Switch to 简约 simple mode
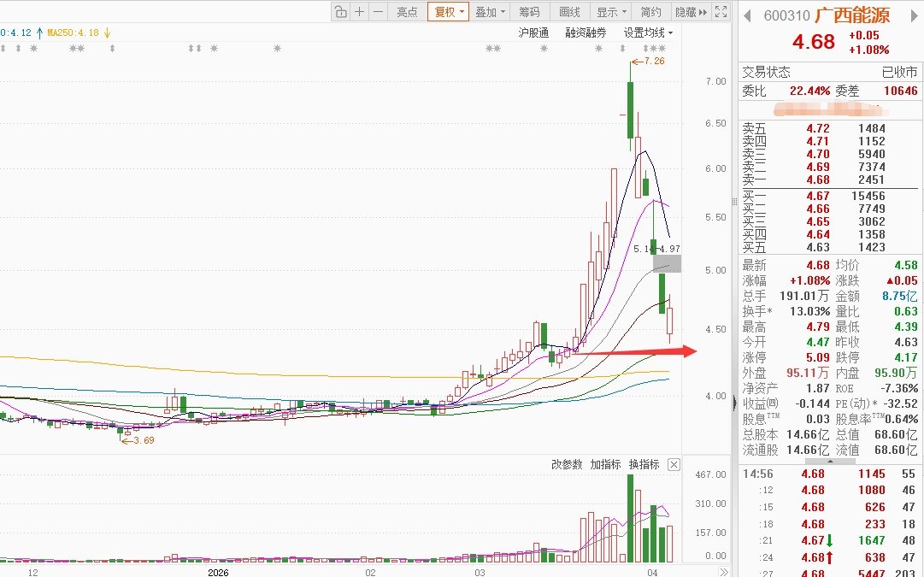Screen dimensions: 924x577 (x=651, y=12)
